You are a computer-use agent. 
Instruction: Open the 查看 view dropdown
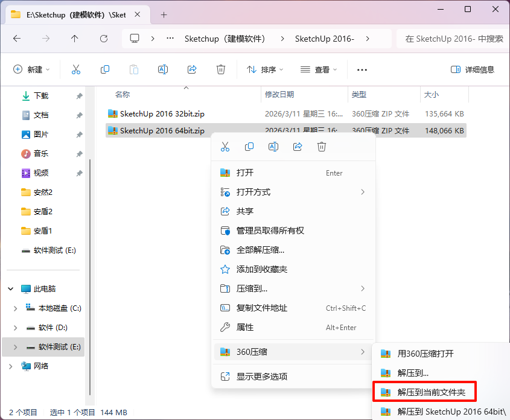click(319, 69)
